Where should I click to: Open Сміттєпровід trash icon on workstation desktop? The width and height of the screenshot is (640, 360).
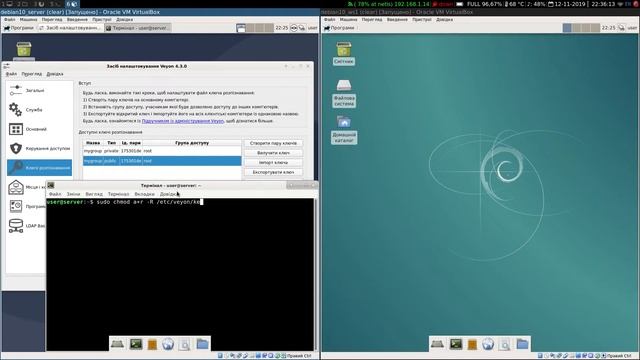point(344,53)
